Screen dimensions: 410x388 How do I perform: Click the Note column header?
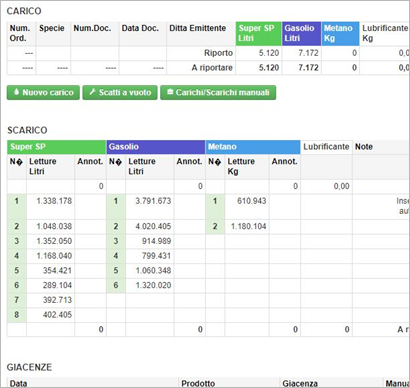pyautogui.click(x=364, y=147)
